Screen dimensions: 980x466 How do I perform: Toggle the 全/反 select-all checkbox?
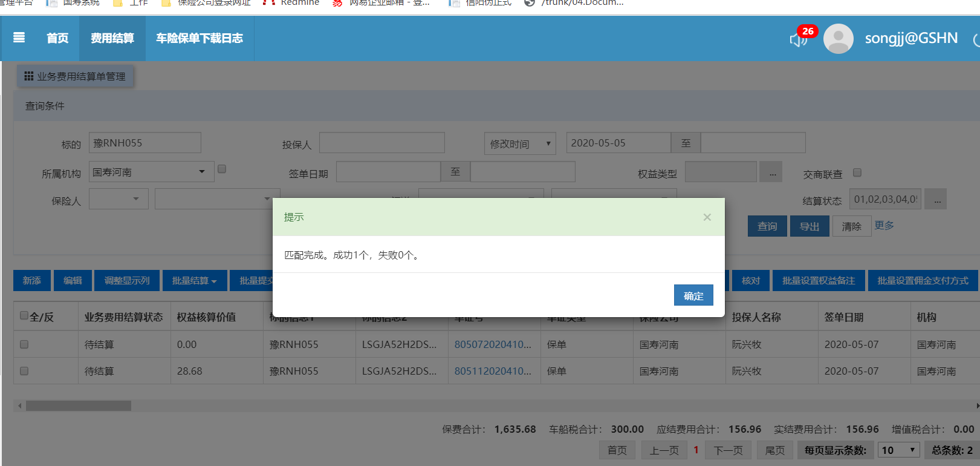(x=24, y=315)
